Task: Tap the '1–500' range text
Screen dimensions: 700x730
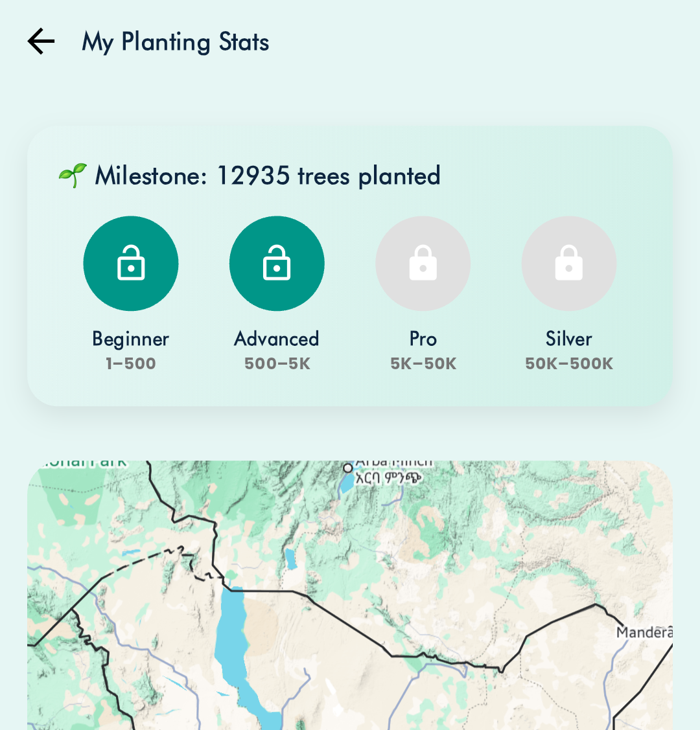Action: coord(131,363)
